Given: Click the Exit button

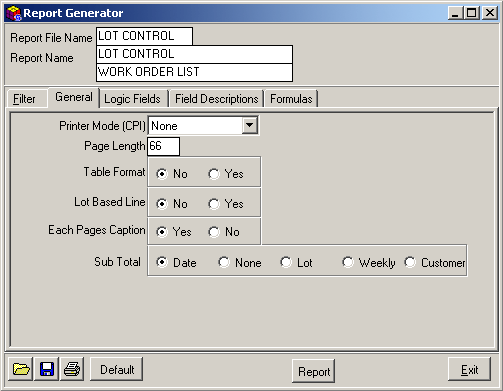Looking at the screenshot, I should [x=469, y=369].
